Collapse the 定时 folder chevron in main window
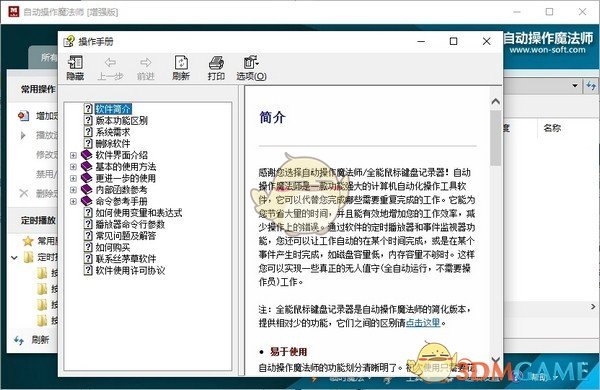The height and width of the screenshot is (390, 600). pyautogui.click(x=15, y=258)
